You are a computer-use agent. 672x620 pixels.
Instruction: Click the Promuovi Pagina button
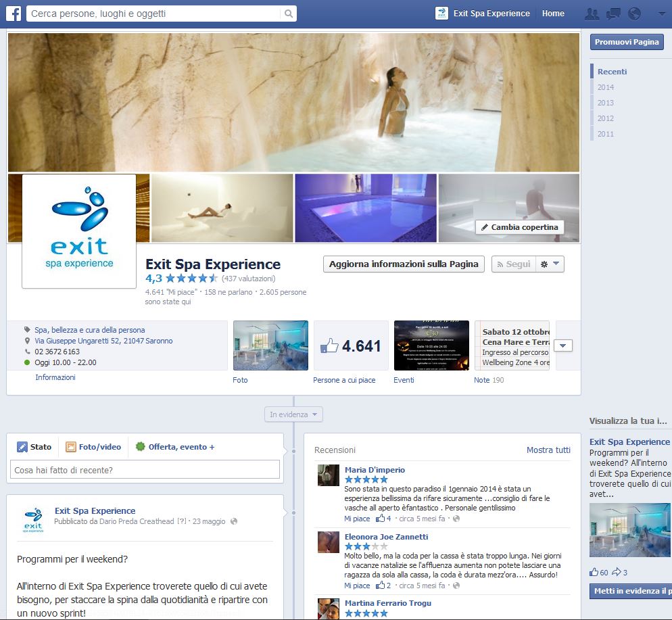(x=627, y=42)
